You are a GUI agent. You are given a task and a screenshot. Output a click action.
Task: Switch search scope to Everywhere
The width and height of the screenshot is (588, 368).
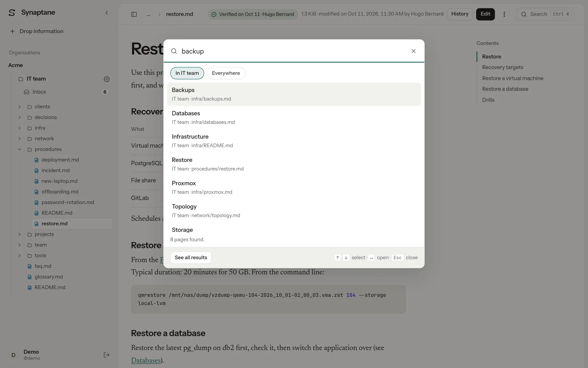[226, 73]
